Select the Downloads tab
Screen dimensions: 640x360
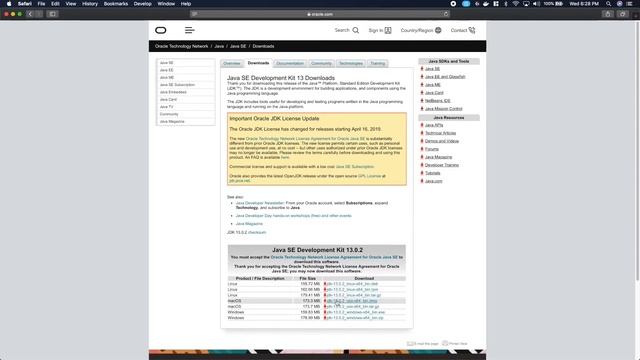click(x=258, y=63)
